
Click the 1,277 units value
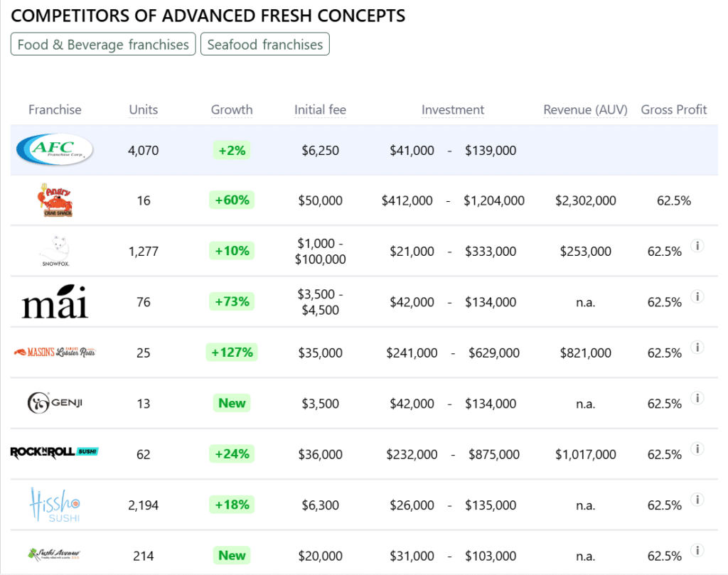click(144, 252)
